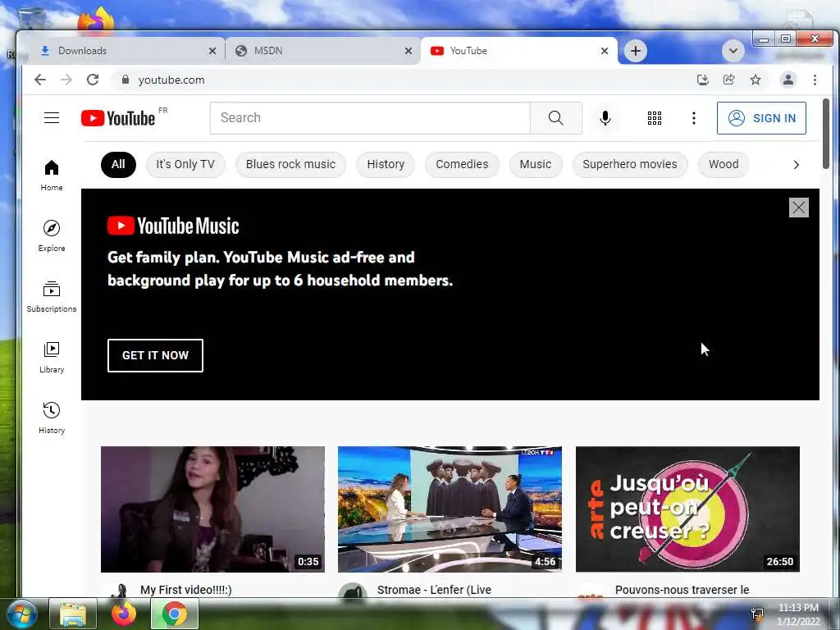Open History in sidebar
Screen dimensions: 840x630
[52, 418]
